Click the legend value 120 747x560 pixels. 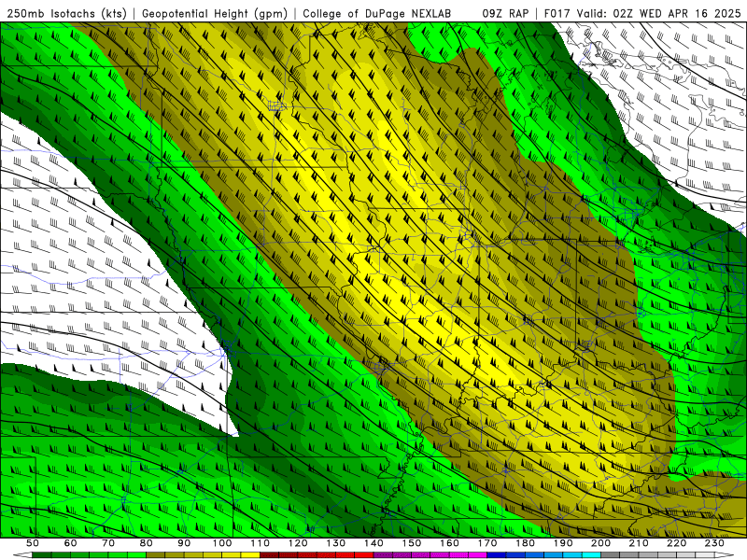point(298,543)
